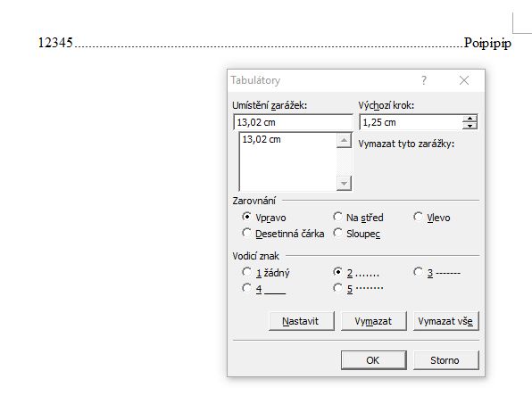Increase Výchozí krok with up arrow
This screenshot has width=532, height=412.
coord(470,119)
